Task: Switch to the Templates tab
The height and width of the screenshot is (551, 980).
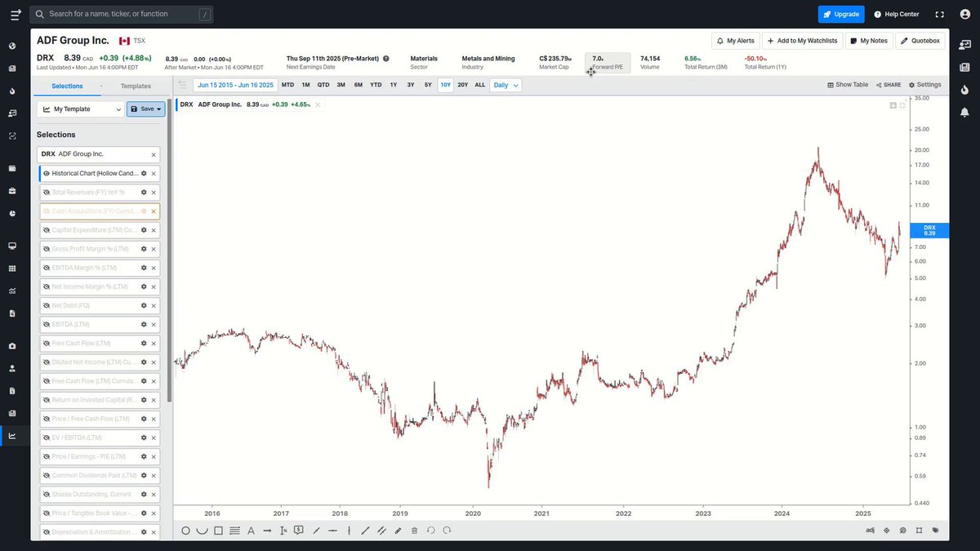Action: point(136,86)
